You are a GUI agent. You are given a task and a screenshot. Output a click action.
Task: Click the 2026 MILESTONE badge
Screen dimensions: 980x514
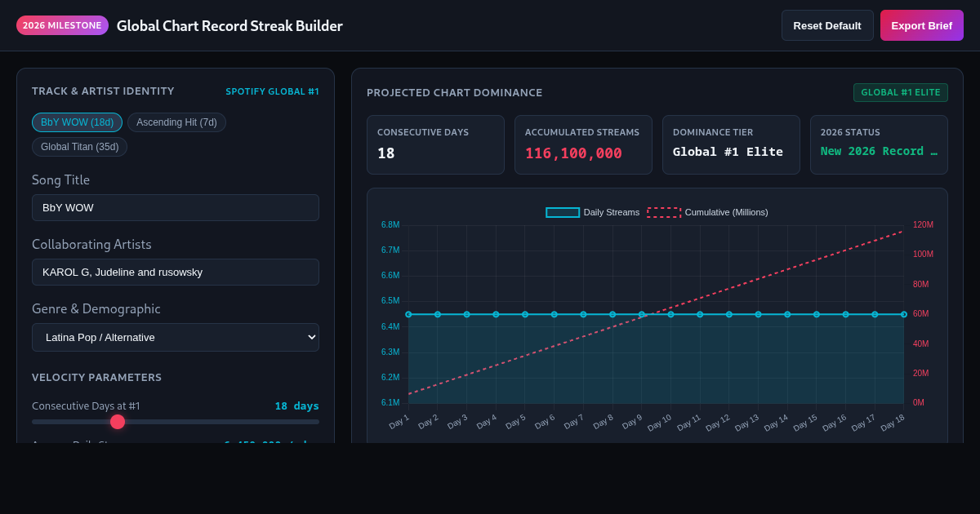(x=62, y=25)
